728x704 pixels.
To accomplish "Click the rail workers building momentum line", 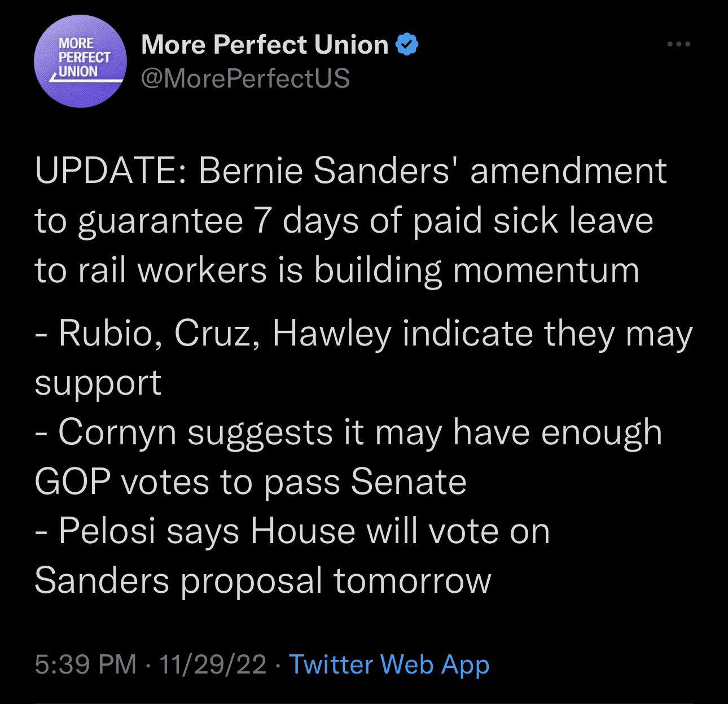I will coord(337,270).
